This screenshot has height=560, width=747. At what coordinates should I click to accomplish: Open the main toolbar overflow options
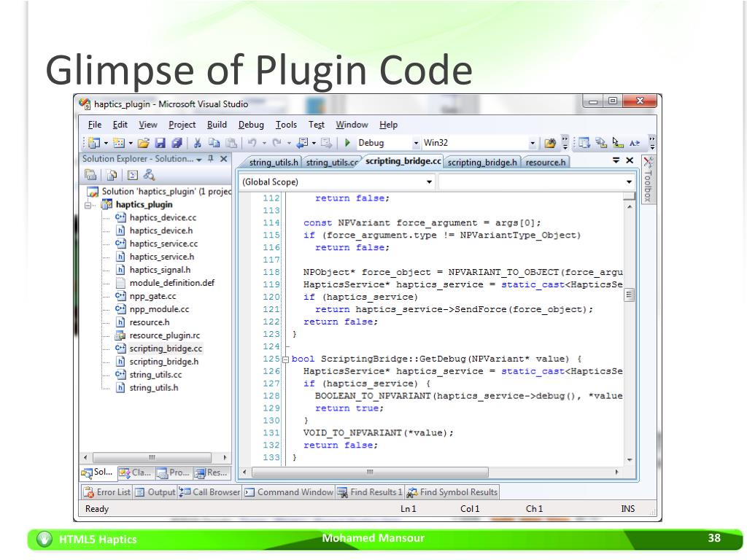point(565,143)
